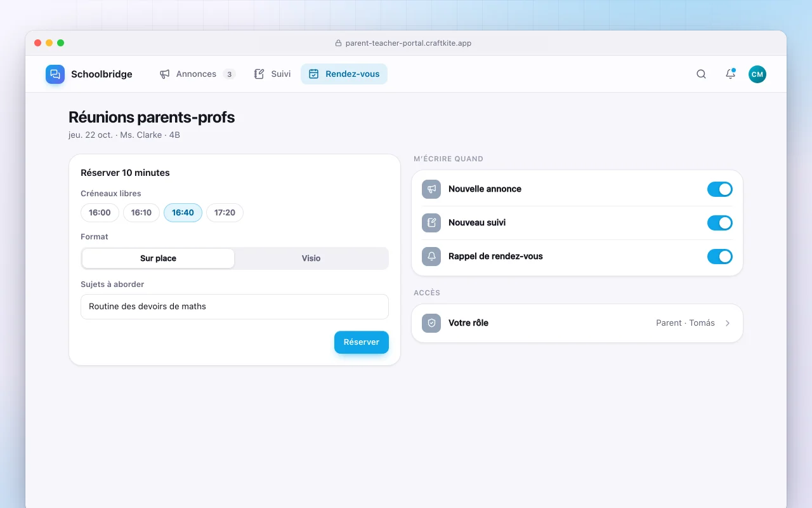The height and width of the screenshot is (508, 812).
Task: Click the shield icon beside Votre rôle
Action: [431, 323]
